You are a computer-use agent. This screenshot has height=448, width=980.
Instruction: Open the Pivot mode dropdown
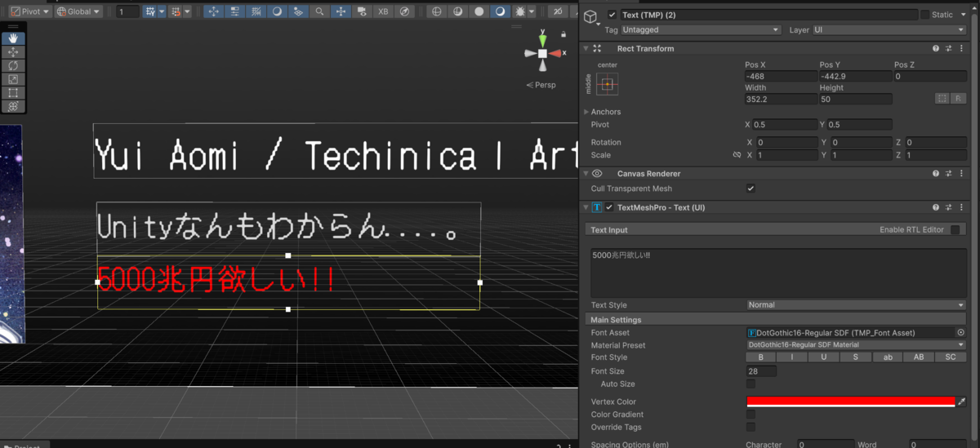29,11
